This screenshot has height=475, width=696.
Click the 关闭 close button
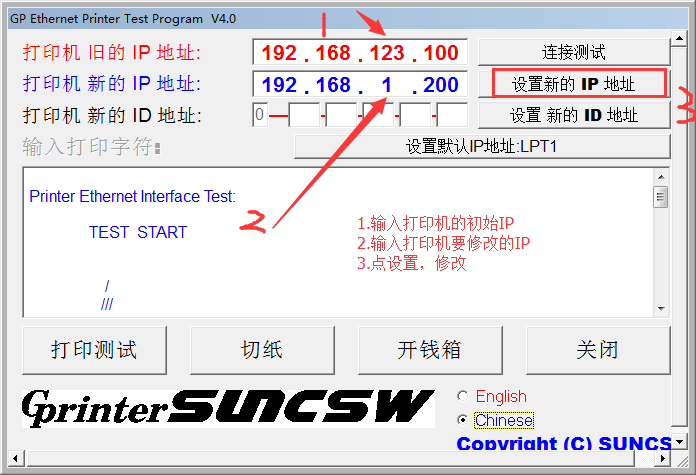point(598,350)
